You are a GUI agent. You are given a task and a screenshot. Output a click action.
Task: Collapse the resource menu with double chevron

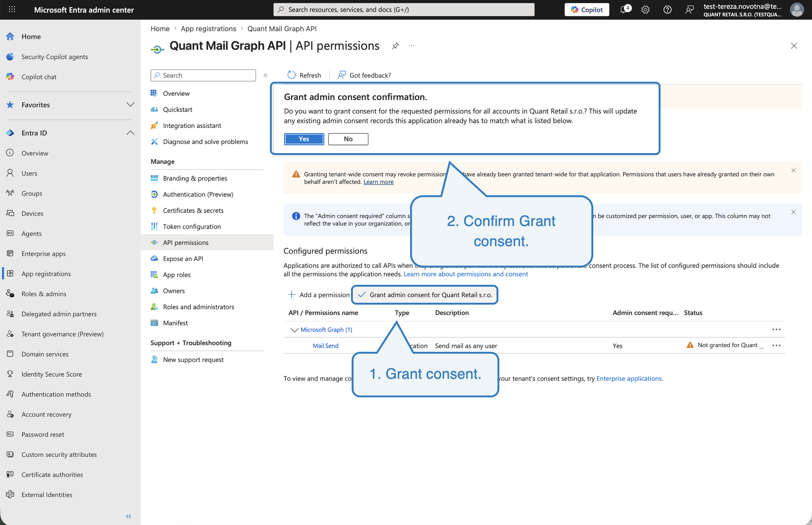coord(266,75)
